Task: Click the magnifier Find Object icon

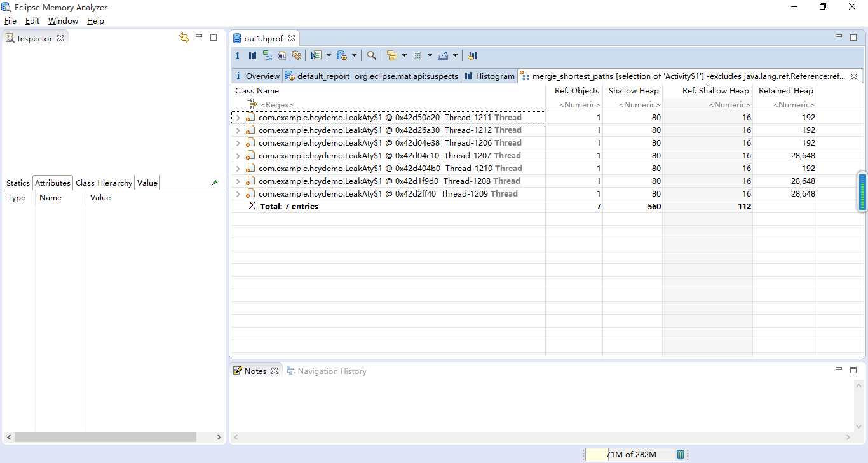Action: pyautogui.click(x=372, y=55)
